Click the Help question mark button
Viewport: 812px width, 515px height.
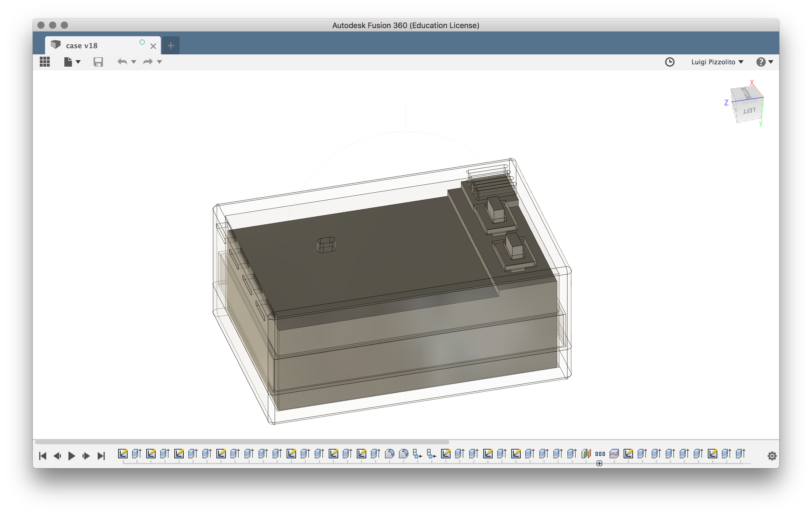click(x=761, y=62)
